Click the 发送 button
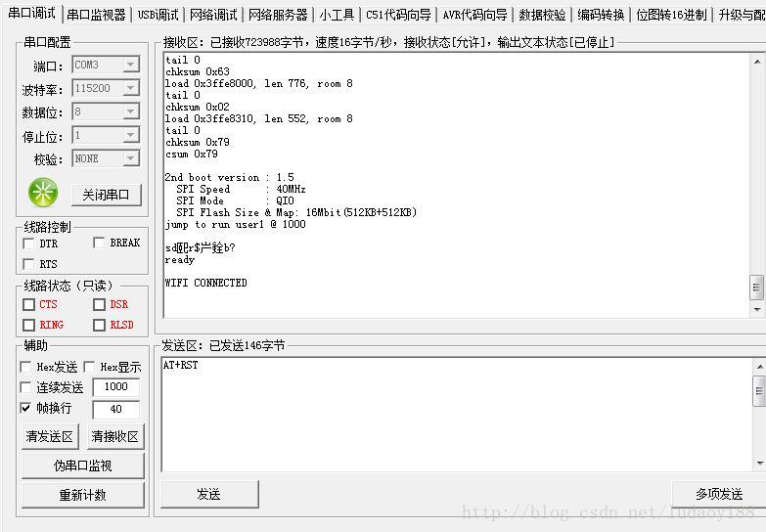Image resolution: width=766 pixels, height=532 pixels. [209, 495]
